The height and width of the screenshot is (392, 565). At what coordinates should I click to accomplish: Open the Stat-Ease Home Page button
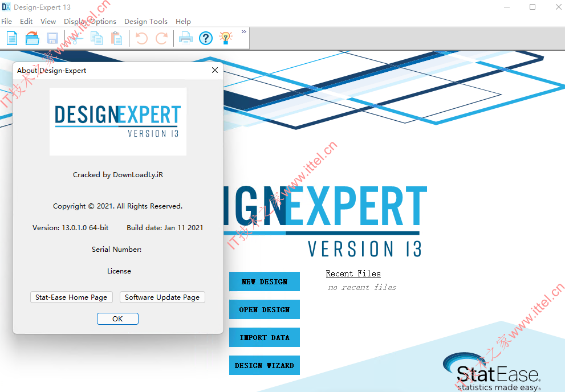[71, 297]
